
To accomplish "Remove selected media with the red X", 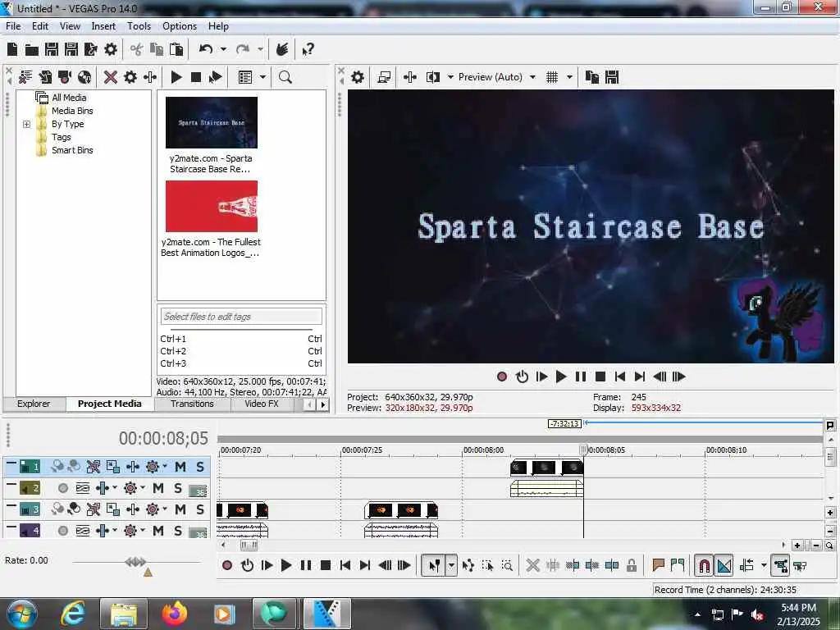I will [111, 77].
